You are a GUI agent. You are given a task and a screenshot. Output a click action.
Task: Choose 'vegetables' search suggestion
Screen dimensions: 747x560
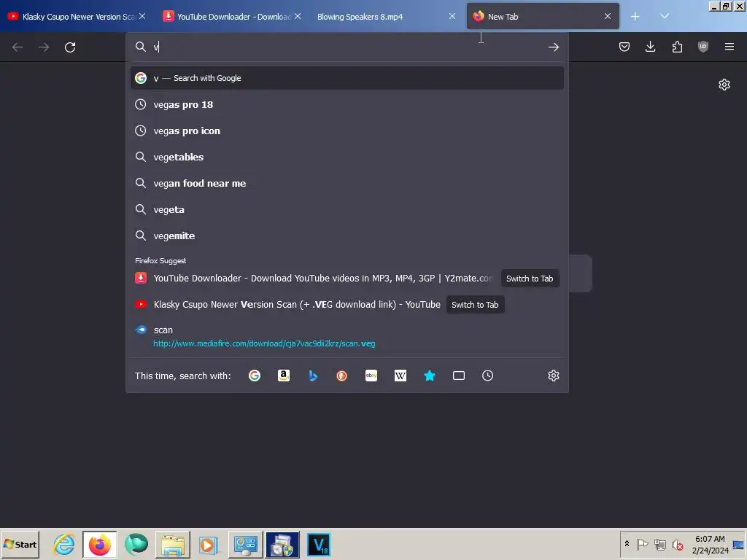[347, 157]
